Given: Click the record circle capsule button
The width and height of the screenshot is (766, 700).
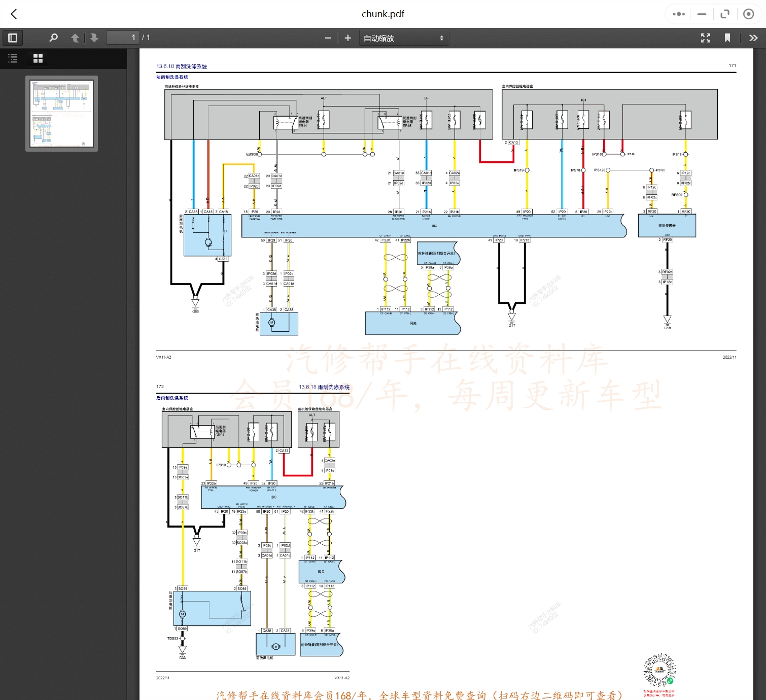Looking at the screenshot, I should pos(748,14).
